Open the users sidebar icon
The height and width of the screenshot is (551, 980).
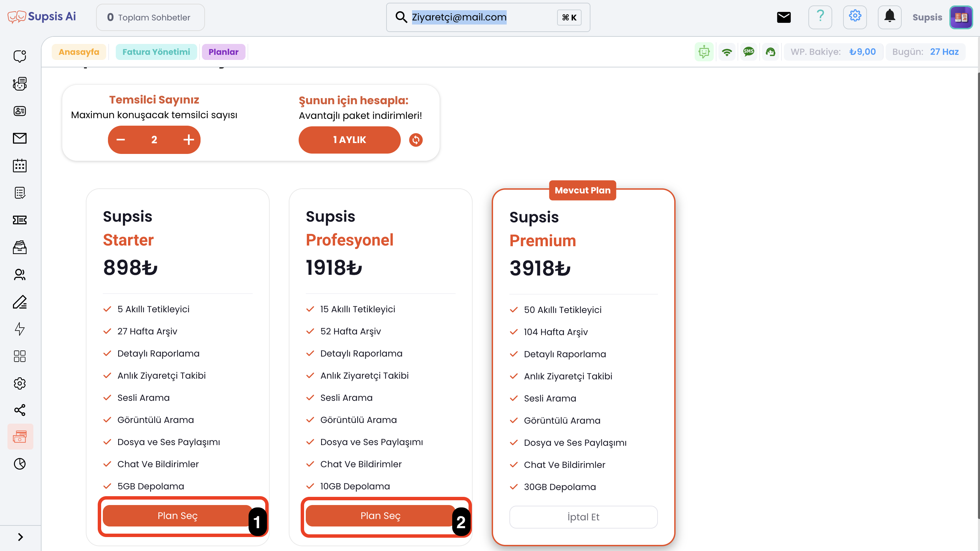pyautogui.click(x=20, y=274)
